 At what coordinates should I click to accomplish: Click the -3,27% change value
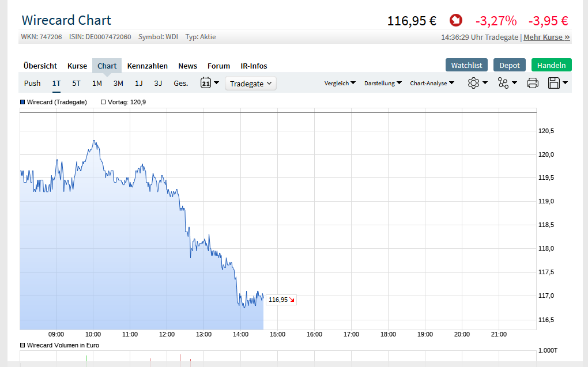tap(496, 21)
